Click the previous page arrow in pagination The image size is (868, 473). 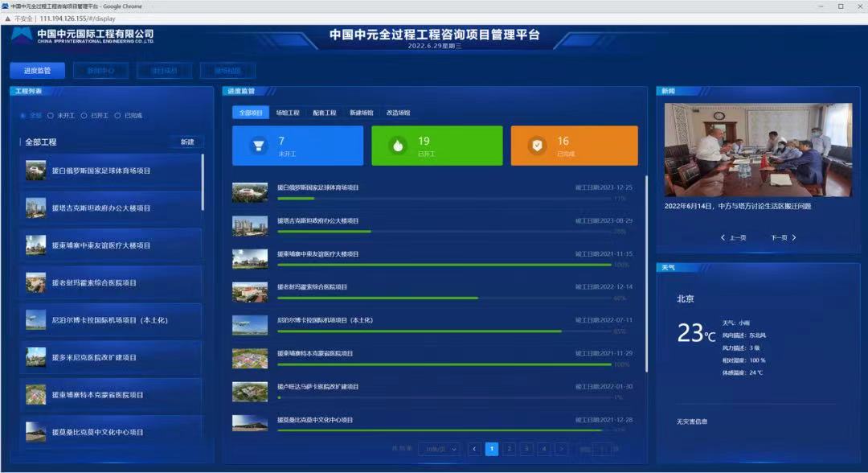point(474,449)
